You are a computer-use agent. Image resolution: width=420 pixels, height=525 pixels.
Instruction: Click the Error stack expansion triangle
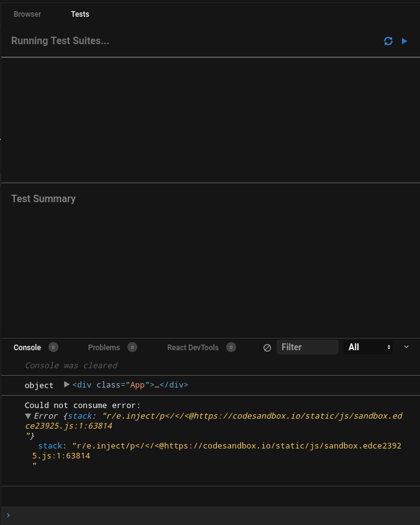pos(27,416)
